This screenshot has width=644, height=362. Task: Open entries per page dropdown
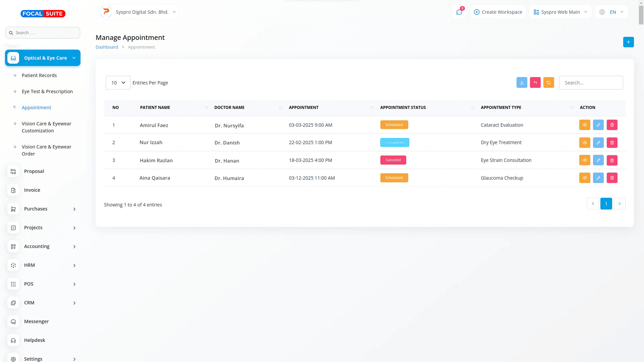pyautogui.click(x=118, y=83)
